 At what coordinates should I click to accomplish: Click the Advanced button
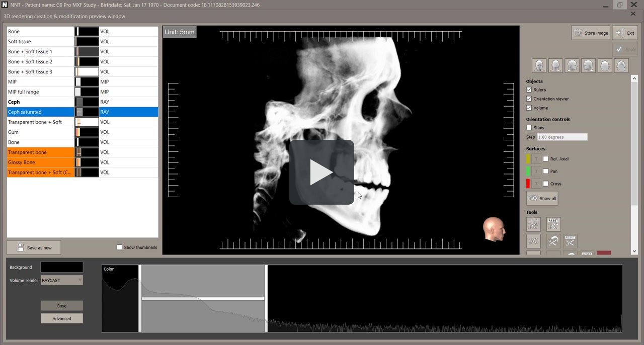[x=62, y=318]
